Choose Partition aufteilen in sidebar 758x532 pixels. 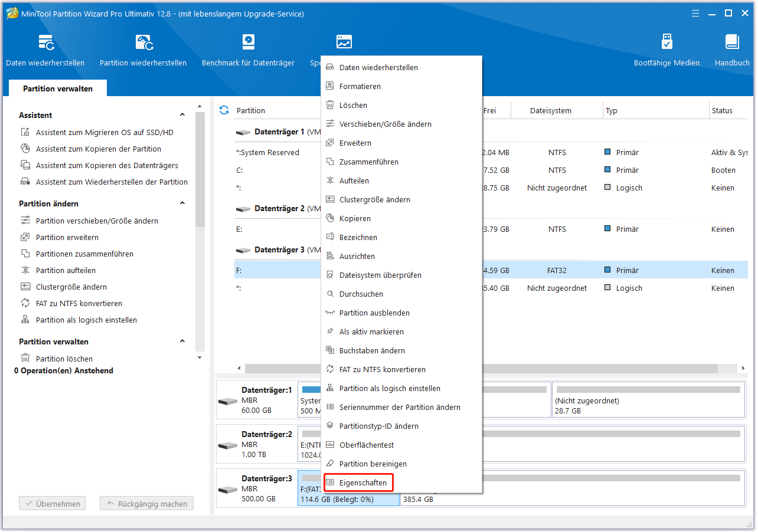point(66,271)
